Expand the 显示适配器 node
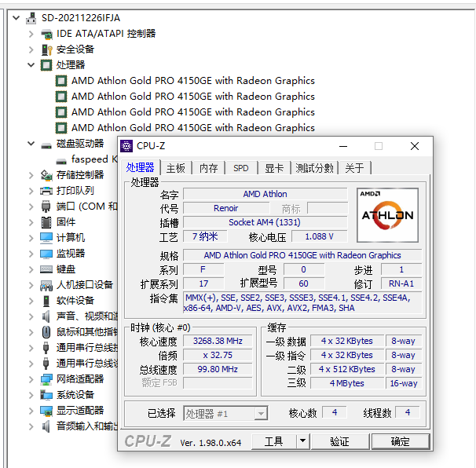 [31, 411]
